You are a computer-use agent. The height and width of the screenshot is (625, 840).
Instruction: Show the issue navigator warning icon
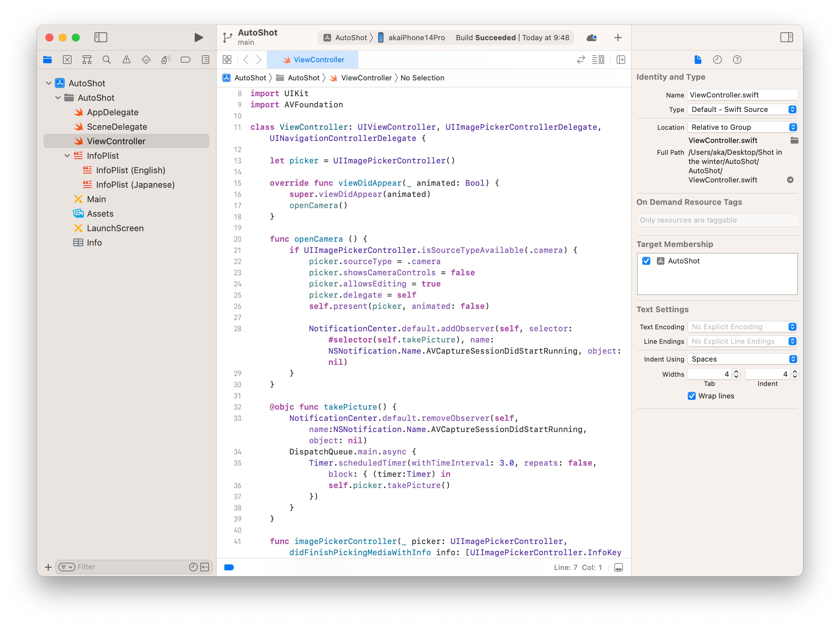pyautogui.click(x=126, y=59)
